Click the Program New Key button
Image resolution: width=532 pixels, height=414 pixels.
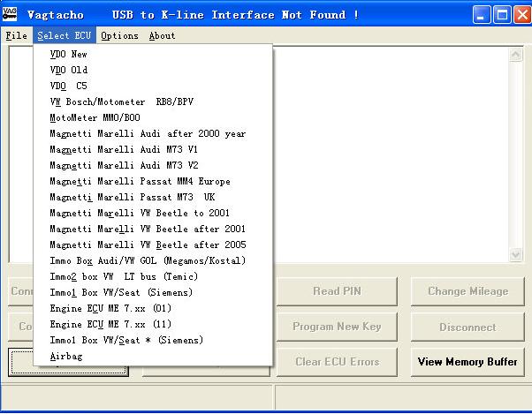(x=337, y=327)
